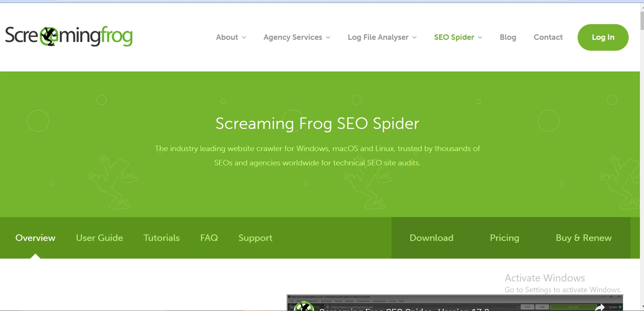Image resolution: width=644 pixels, height=311 pixels.
Task: Switch to the User Guide tab
Action: pyautogui.click(x=99, y=238)
